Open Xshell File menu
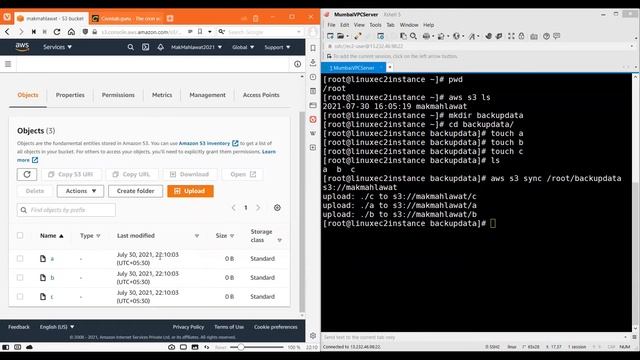Image resolution: width=640 pixels, height=360 pixels. click(331, 25)
